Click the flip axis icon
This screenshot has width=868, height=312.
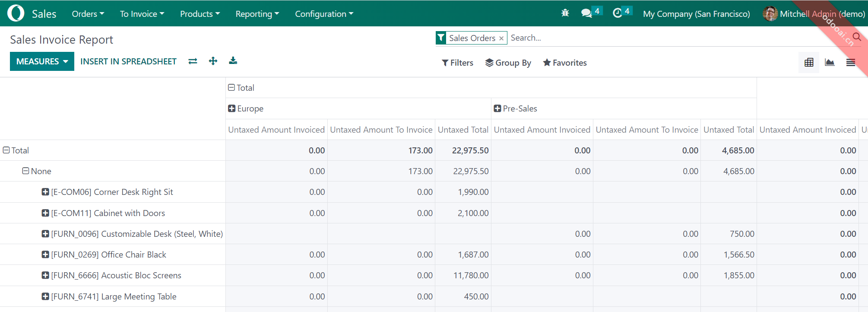pos(193,61)
